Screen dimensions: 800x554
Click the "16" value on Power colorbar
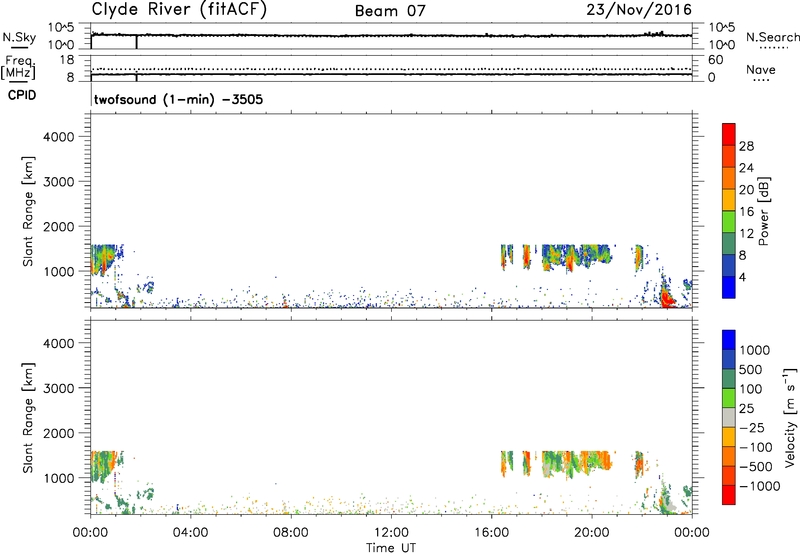[x=746, y=212]
